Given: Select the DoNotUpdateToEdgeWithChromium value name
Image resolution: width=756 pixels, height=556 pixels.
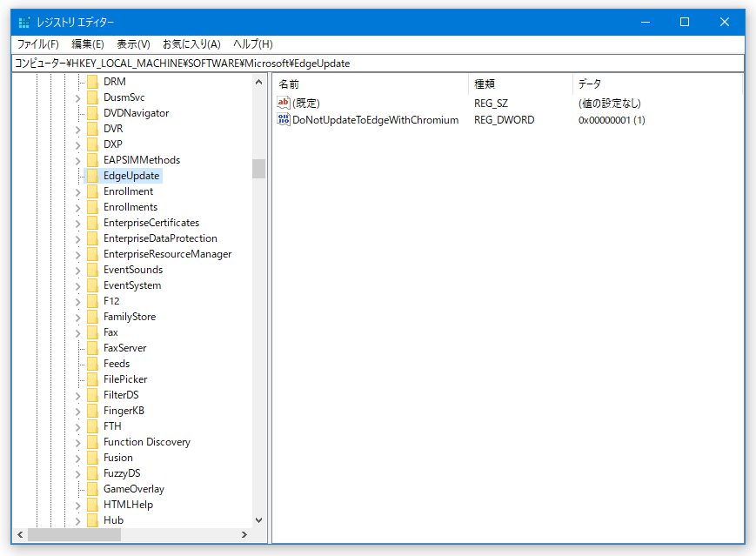Looking at the screenshot, I should coord(375,120).
